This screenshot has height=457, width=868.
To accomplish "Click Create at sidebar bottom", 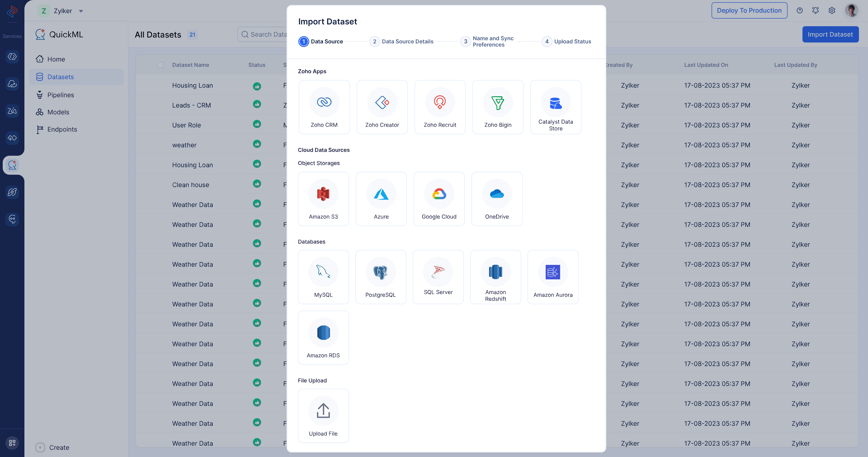I will coord(52,448).
